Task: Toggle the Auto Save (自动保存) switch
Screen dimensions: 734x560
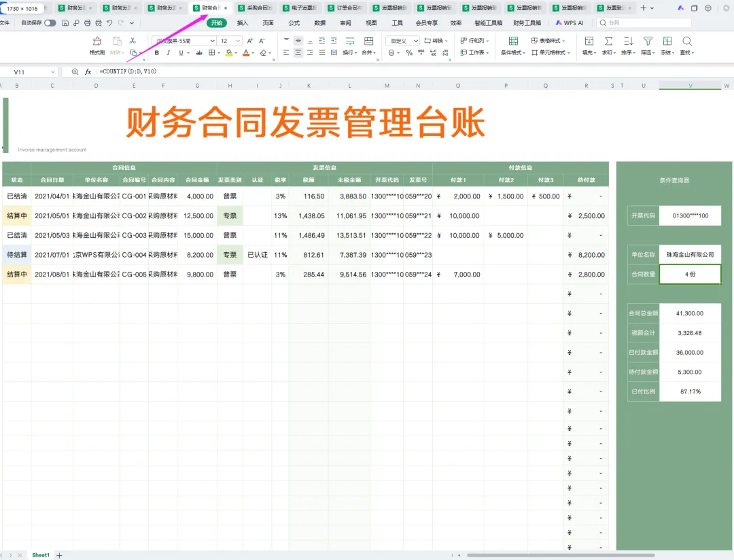Action: coord(50,23)
